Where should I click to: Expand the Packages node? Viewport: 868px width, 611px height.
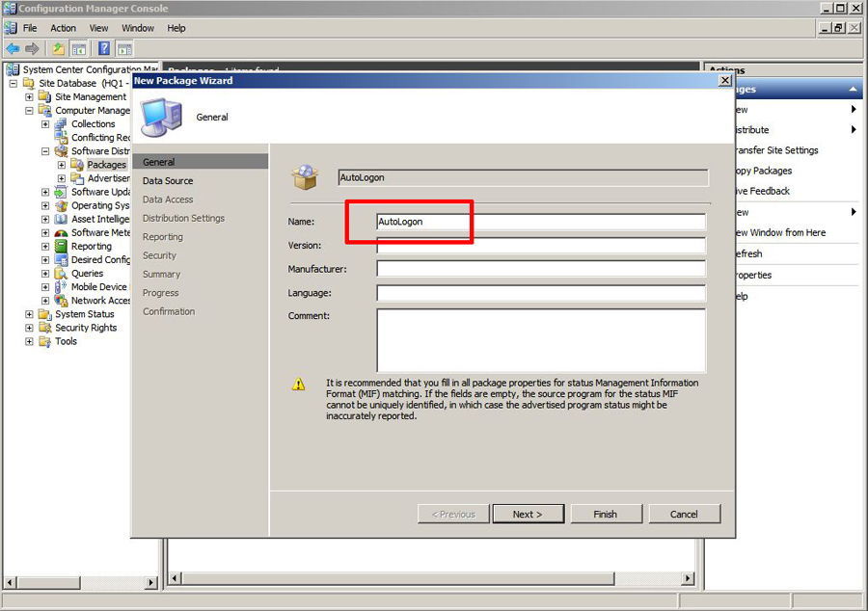pyautogui.click(x=62, y=165)
